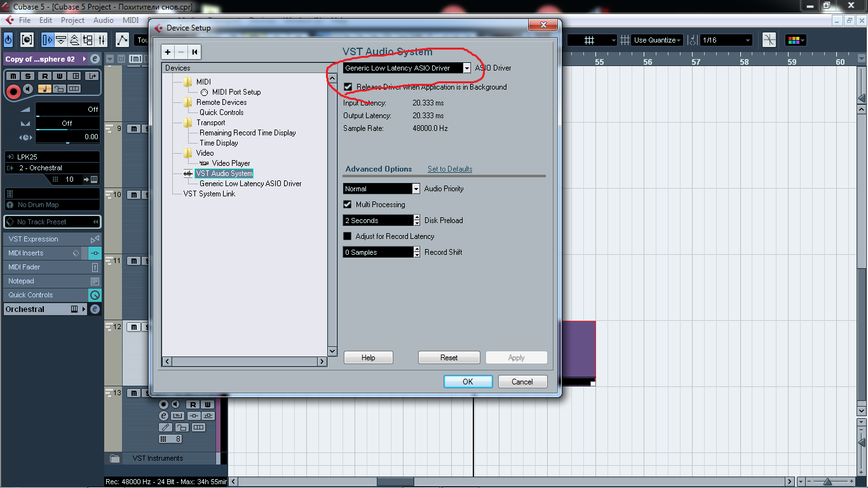
Task: Open snap type dropdown with grid symbol
Action: [x=592, y=40]
